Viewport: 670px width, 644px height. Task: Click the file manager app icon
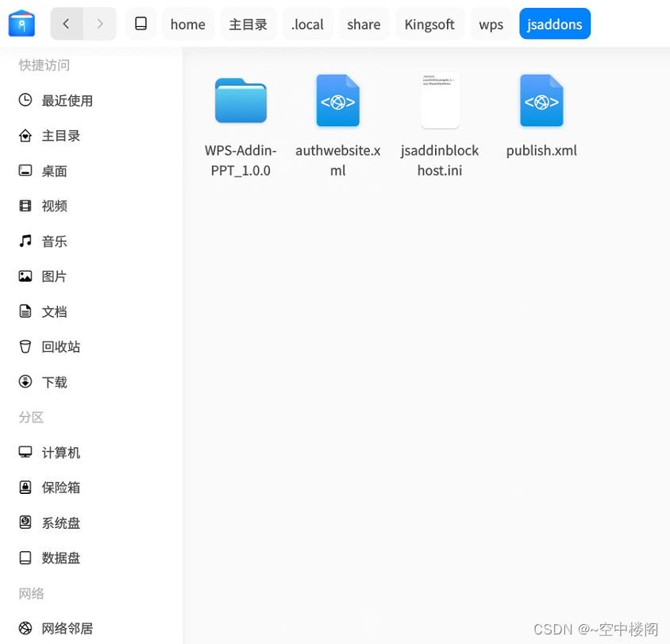(x=21, y=24)
